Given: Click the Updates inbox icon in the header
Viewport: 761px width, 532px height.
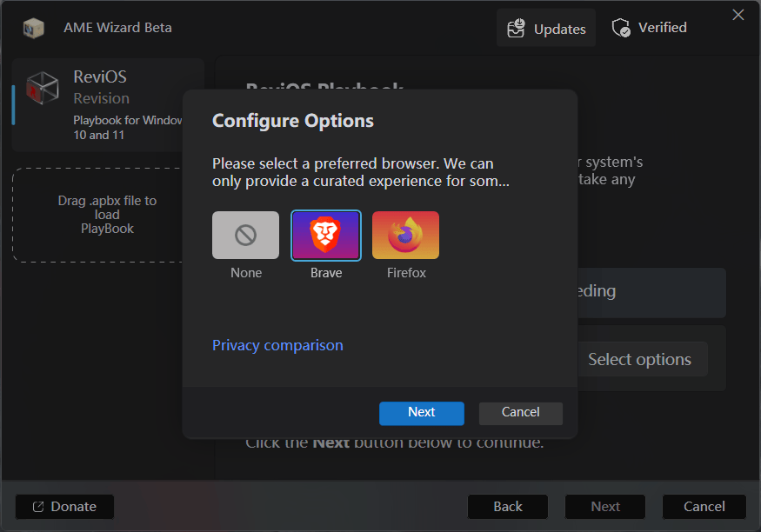Looking at the screenshot, I should [x=517, y=27].
